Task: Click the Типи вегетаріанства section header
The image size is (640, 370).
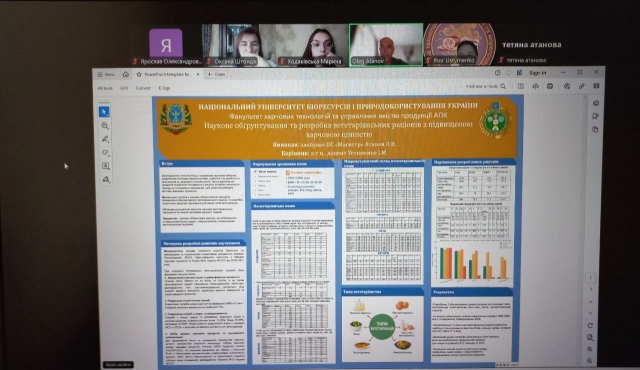Action: (x=382, y=292)
